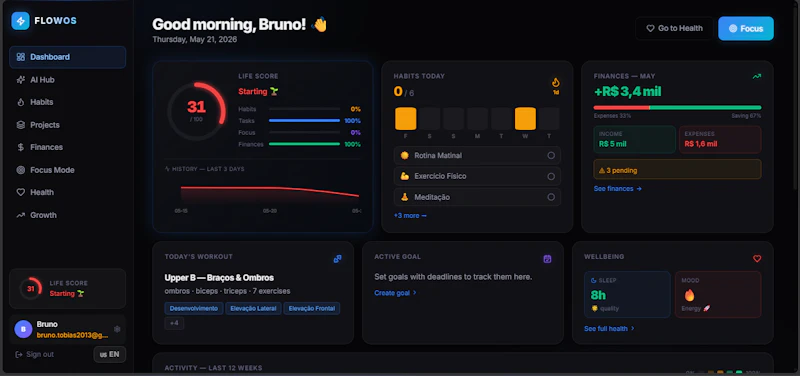
Task: Open the See finances link
Action: point(617,189)
